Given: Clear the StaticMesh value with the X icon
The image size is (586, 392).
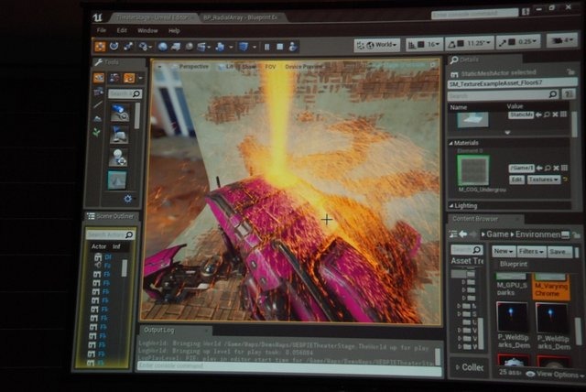Looking at the screenshot, I should (556, 114).
